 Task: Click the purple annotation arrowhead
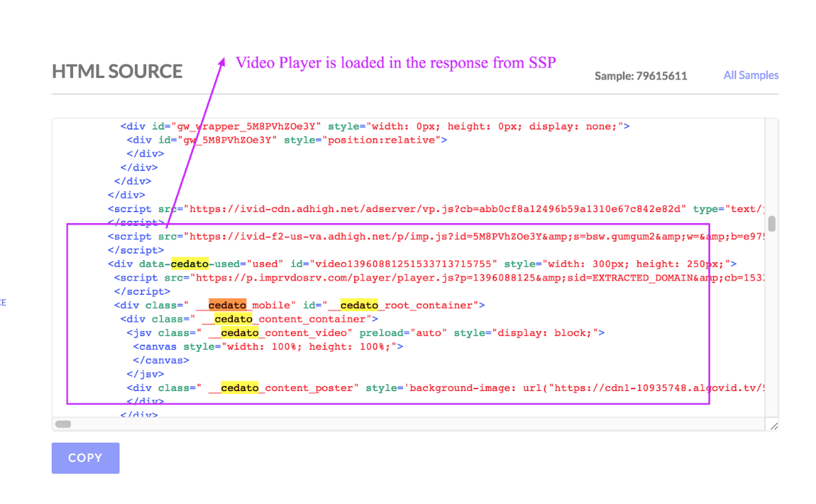[222, 62]
